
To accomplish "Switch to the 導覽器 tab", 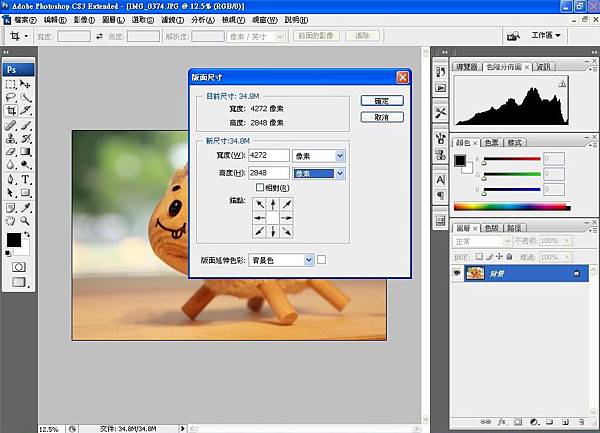I will tap(467, 67).
